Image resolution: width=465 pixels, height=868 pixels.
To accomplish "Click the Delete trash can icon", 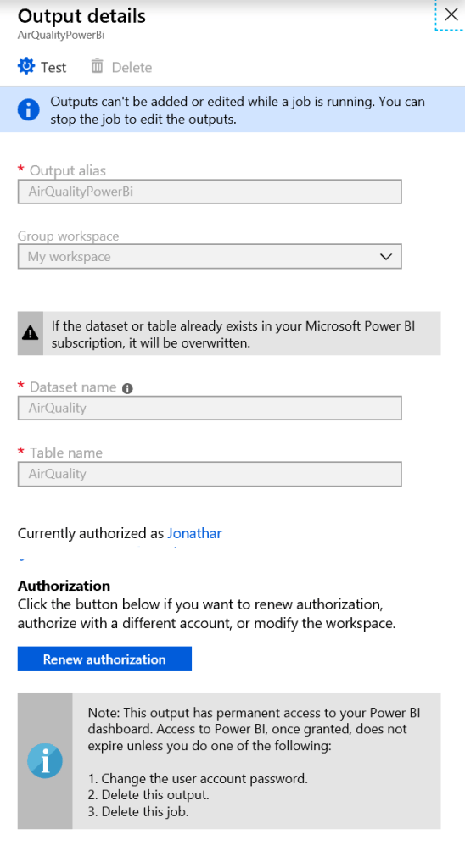I will pyautogui.click(x=98, y=66).
